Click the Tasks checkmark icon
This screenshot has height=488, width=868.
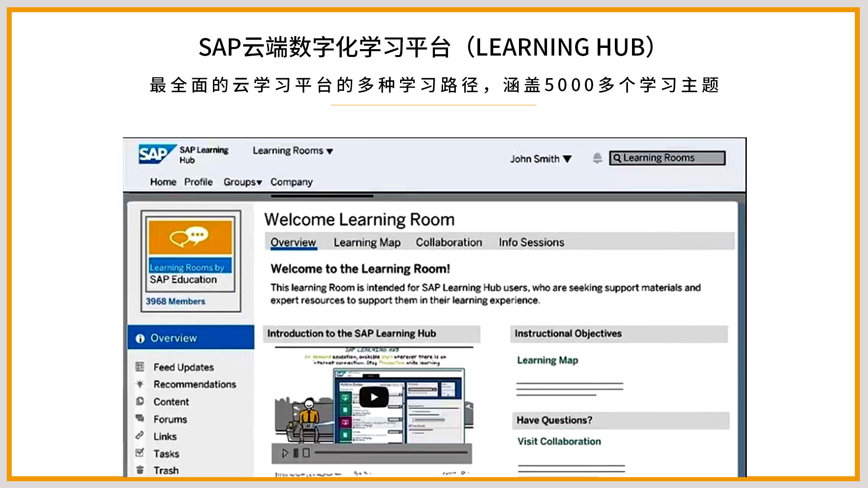140,453
